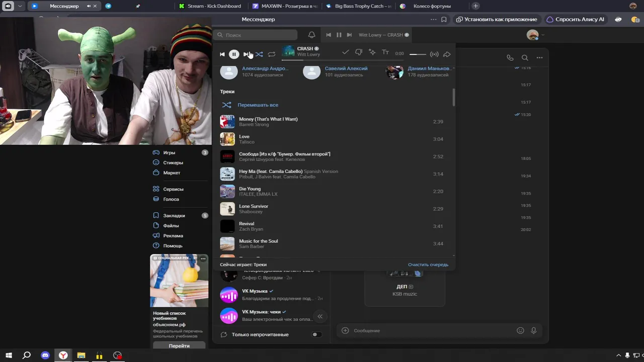
Task: Pause music from the top header mini player
Action: coord(339,35)
